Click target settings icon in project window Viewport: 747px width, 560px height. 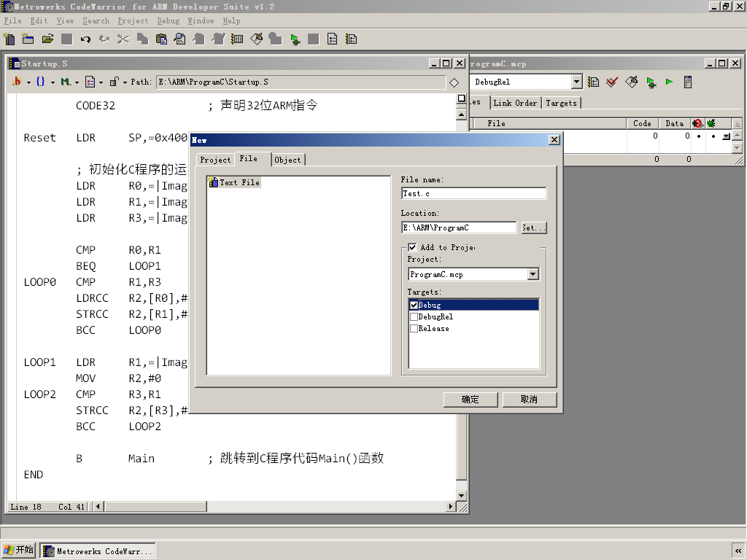click(x=593, y=82)
